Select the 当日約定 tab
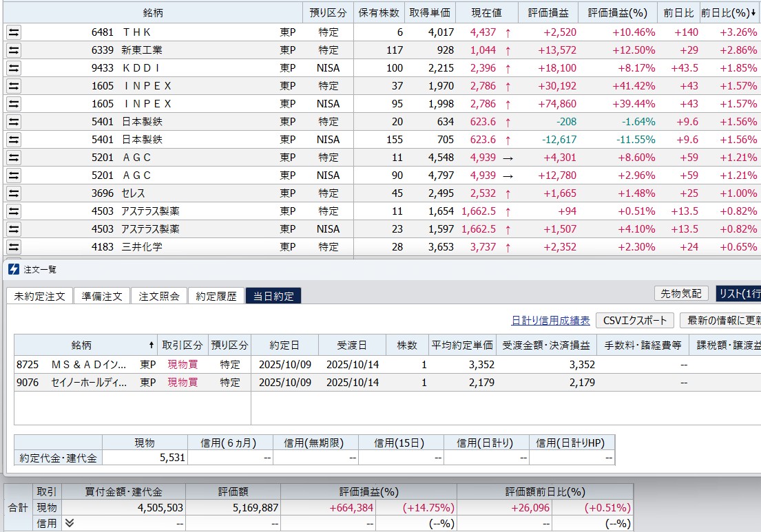Viewport: 761px width, 532px height. point(273,297)
